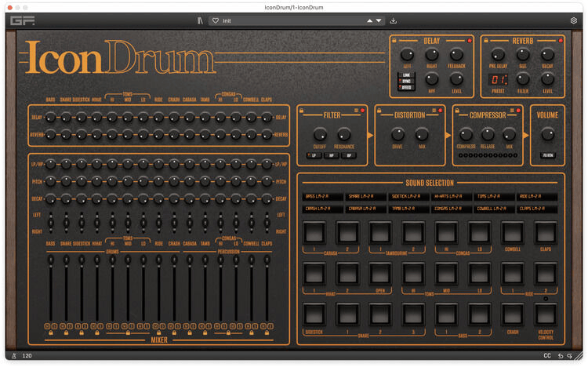
Task: Click the save preset download icon
Action: 393,20
